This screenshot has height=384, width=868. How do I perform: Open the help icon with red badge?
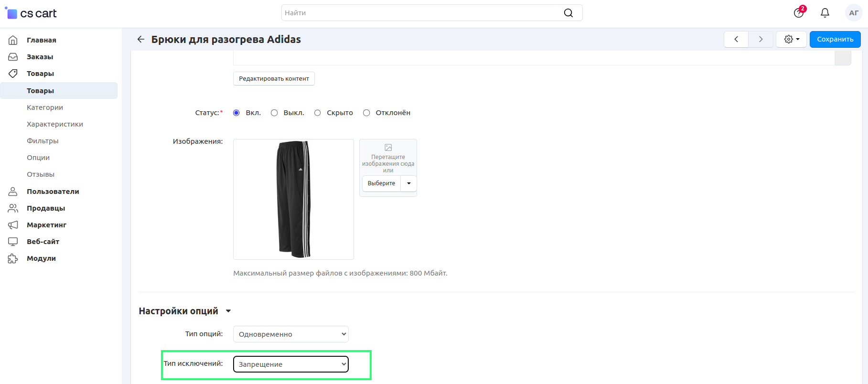pos(799,13)
